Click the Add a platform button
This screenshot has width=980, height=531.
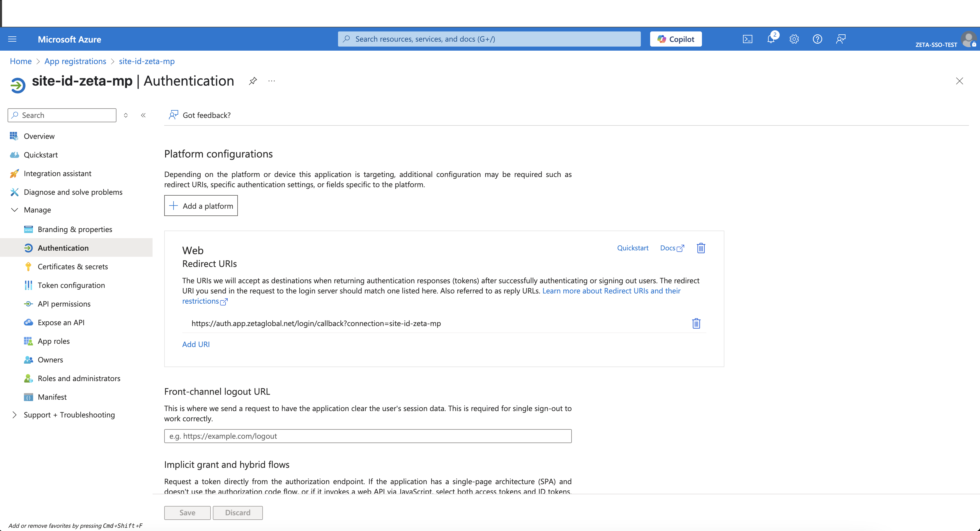pyautogui.click(x=201, y=206)
